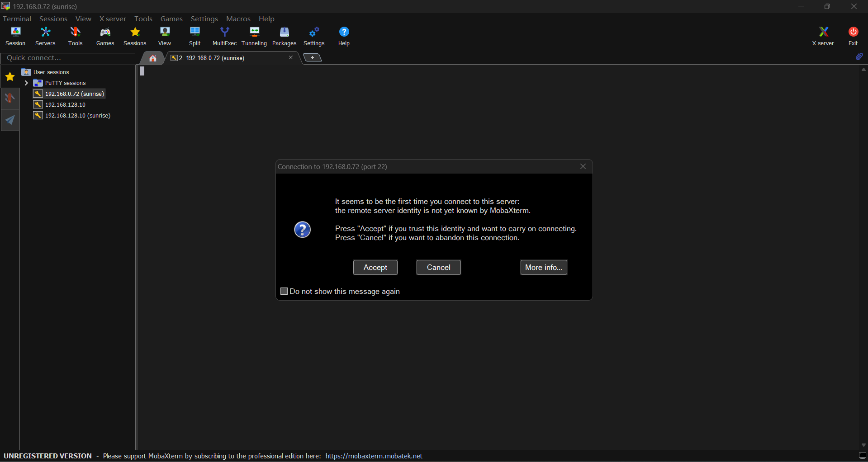The width and height of the screenshot is (868, 462).
Task: Open the home tab icon
Action: point(153,58)
